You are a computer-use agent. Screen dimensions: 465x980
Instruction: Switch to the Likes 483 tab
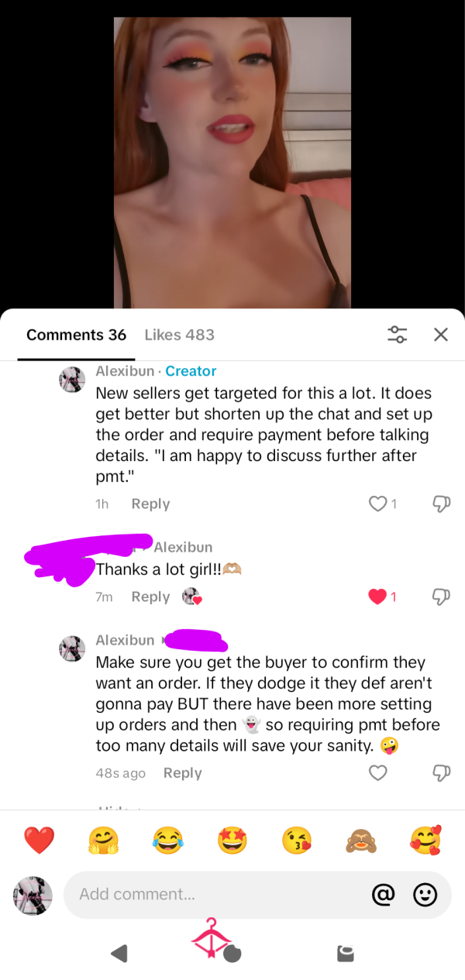click(x=179, y=335)
